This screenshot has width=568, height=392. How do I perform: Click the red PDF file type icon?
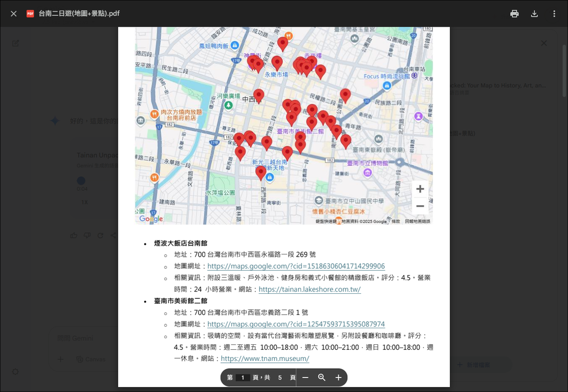[x=30, y=14]
